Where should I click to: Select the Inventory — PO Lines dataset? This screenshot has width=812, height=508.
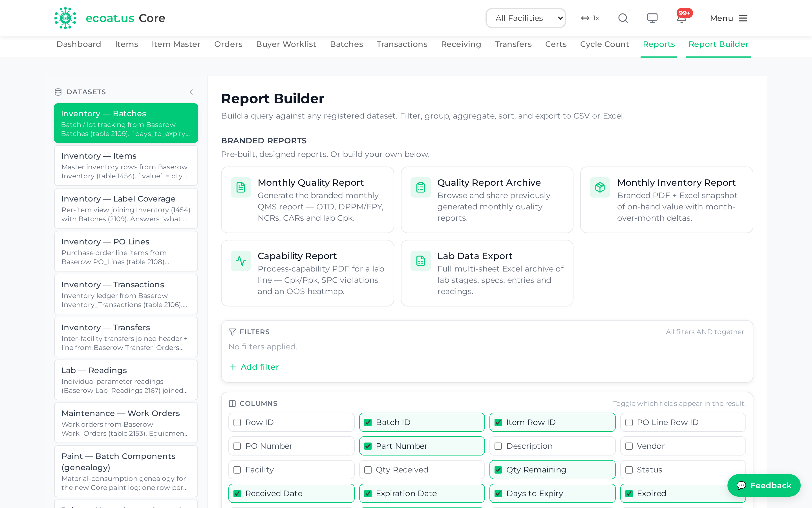pyautogui.click(x=126, y=251)
